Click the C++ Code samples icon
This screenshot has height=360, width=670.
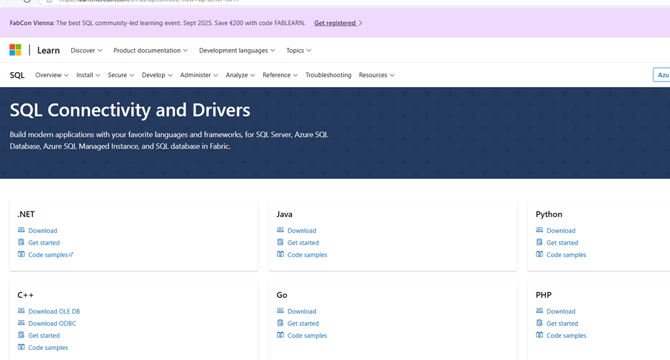pos(21,347)
